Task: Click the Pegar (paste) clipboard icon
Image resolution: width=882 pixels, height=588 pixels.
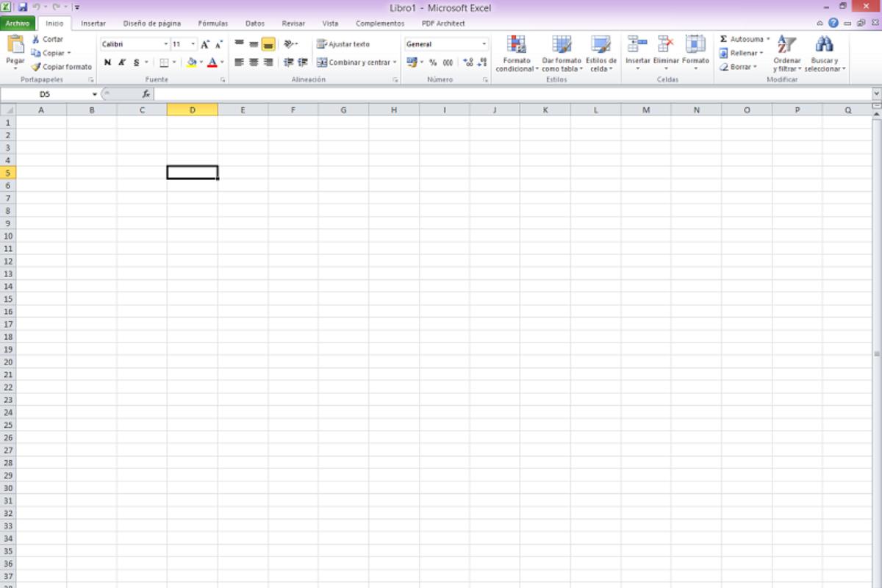Action: point(15,46)
